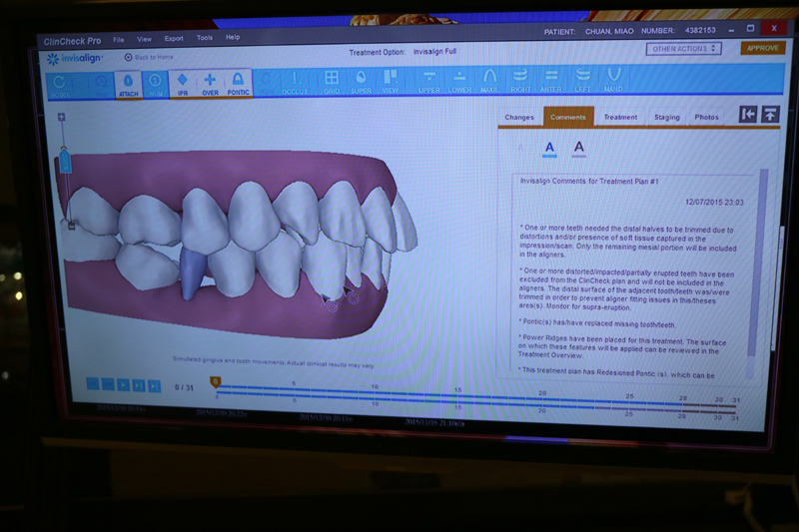
Task: Jump to last stage playback button
Action: [x=155, y=386]
